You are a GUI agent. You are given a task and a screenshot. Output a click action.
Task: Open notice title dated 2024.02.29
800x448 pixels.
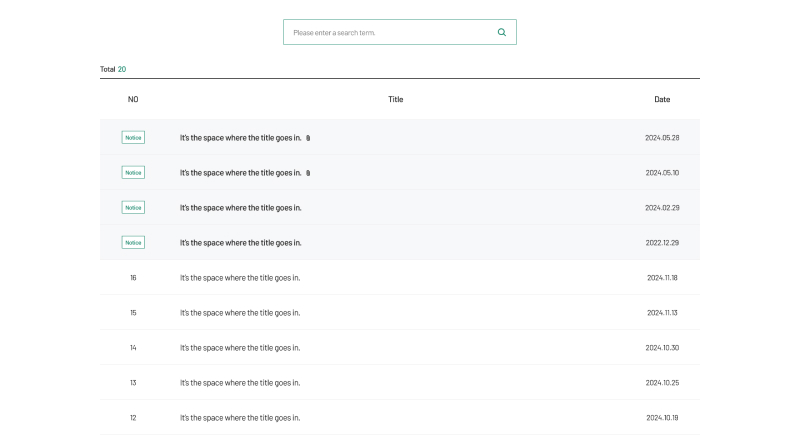tap(240, 208)
